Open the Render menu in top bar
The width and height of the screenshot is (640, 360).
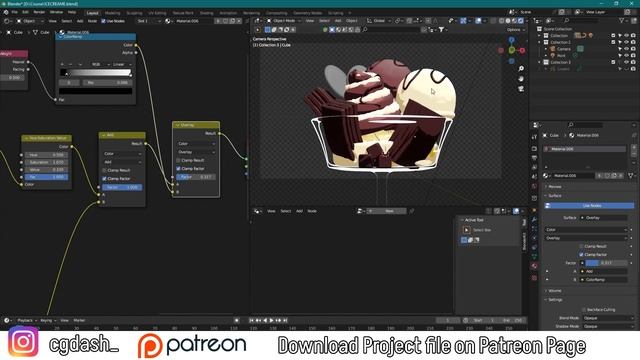pyautogui.click(x=39, y=12)
